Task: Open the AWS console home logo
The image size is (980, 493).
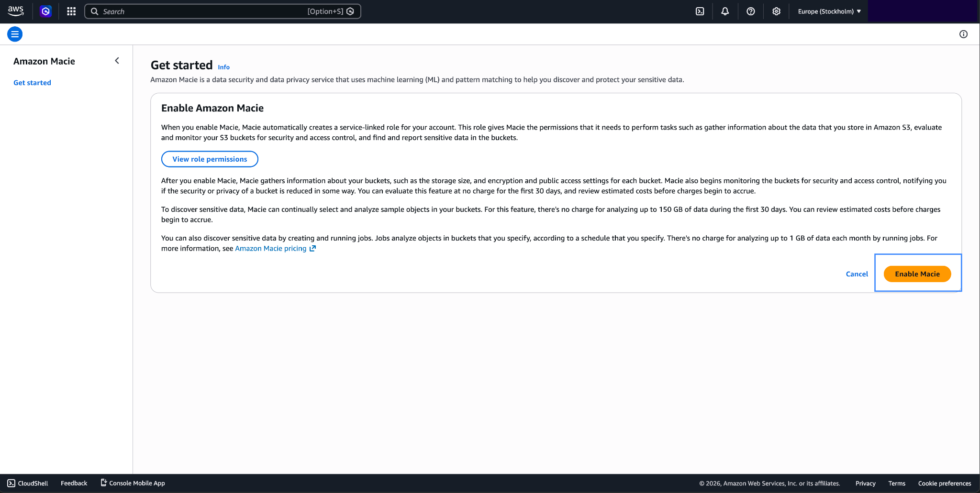Action: click(x=16, y=11)
